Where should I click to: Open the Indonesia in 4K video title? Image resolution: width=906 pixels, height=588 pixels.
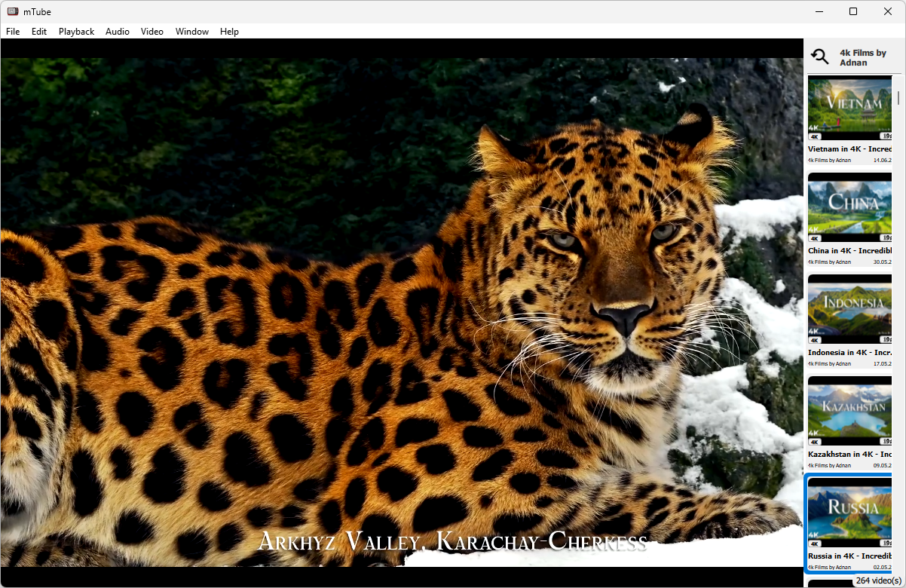[850, 352]
